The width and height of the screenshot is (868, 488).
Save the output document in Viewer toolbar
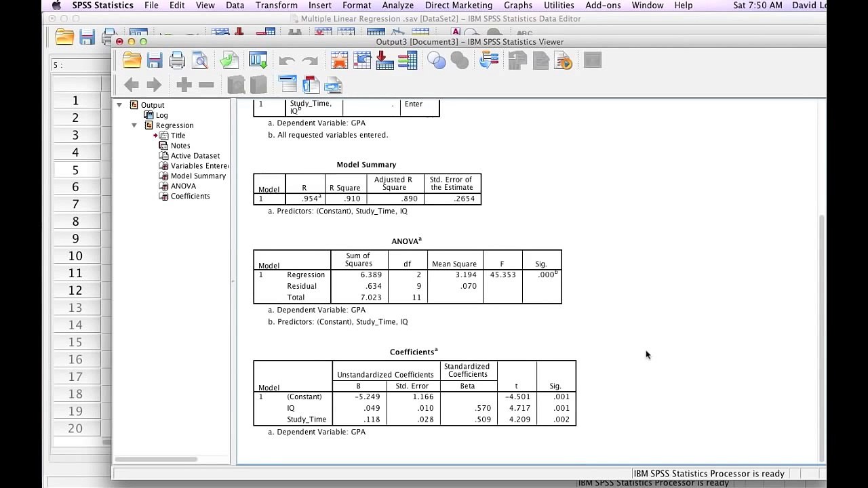tap(155, 61)
